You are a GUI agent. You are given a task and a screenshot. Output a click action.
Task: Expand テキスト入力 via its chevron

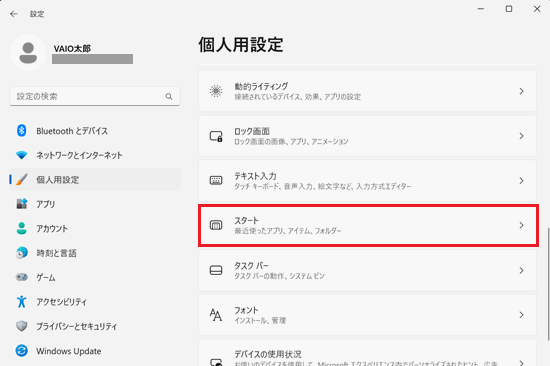tap(521, 181)
